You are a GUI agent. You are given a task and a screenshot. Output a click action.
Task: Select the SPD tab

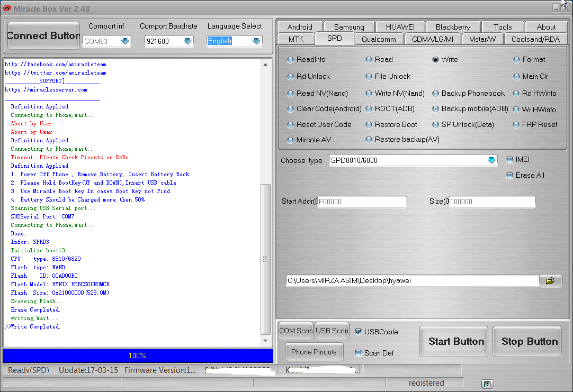(x=334, y=38)
